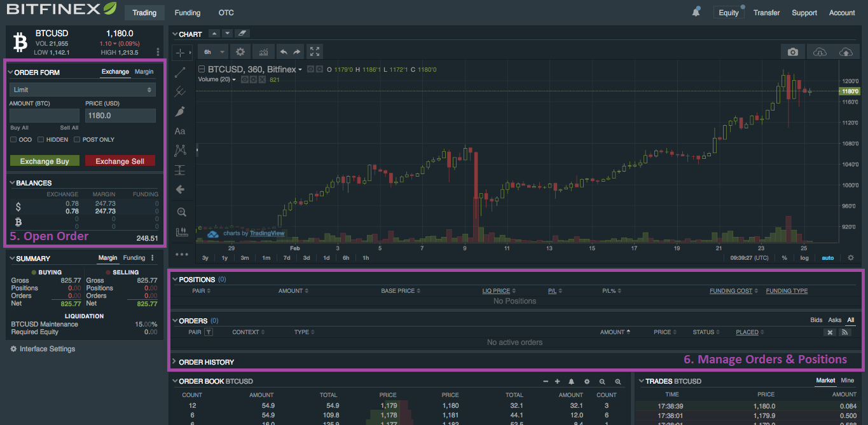Open Interface Settings
This screenshot has height=425, width=868.
coord(43,349)
